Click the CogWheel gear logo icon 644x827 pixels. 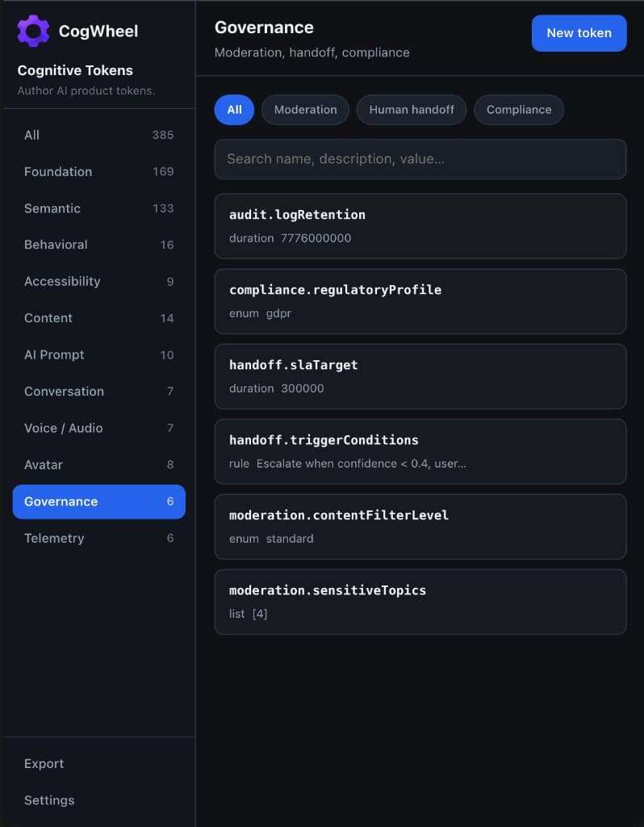[x=33, y=31]
